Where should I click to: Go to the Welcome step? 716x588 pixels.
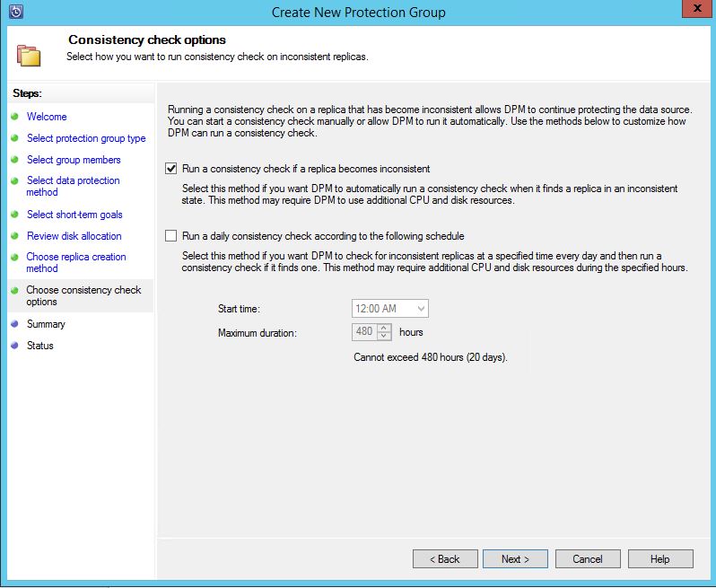[x=47, y=117]
